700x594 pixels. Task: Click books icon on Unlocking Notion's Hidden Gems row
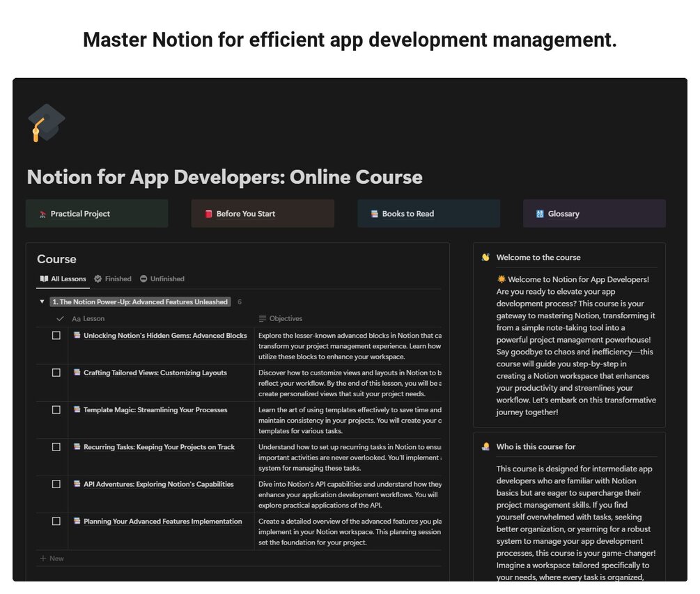coord(77,335)
